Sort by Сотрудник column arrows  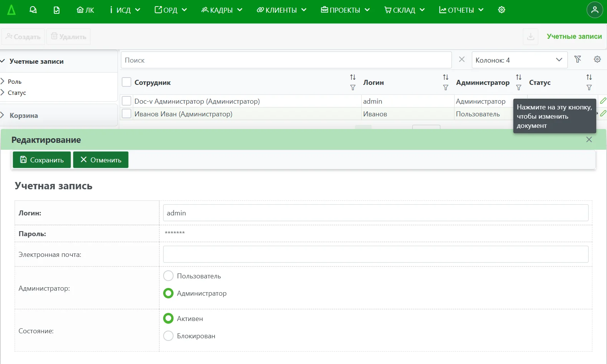353,77
